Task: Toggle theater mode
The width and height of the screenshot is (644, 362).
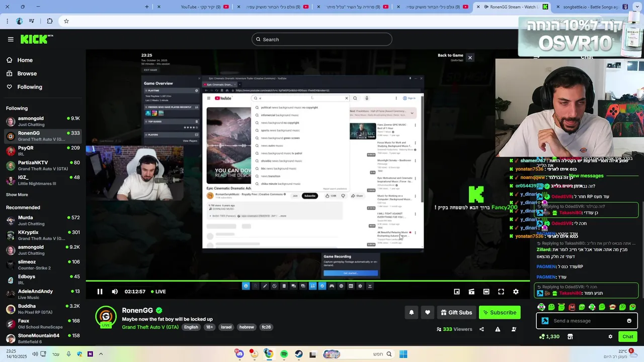Action: 486,292
